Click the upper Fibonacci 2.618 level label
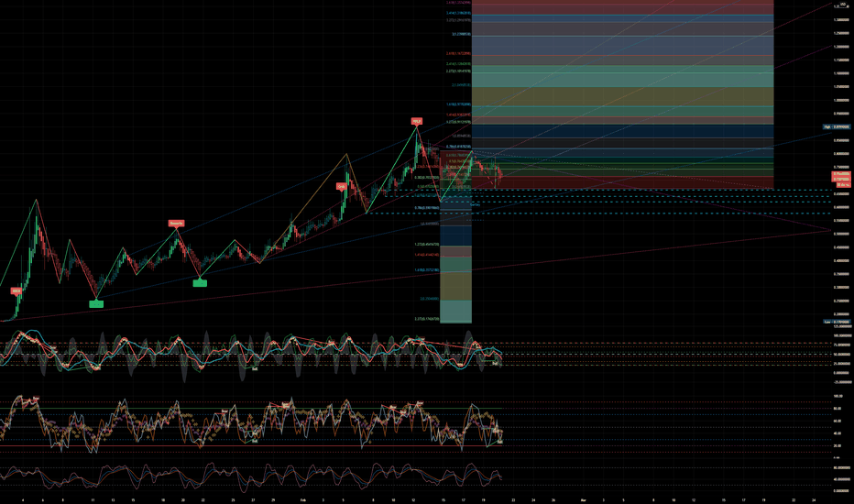The image size is (854, 504). (458, 53)
